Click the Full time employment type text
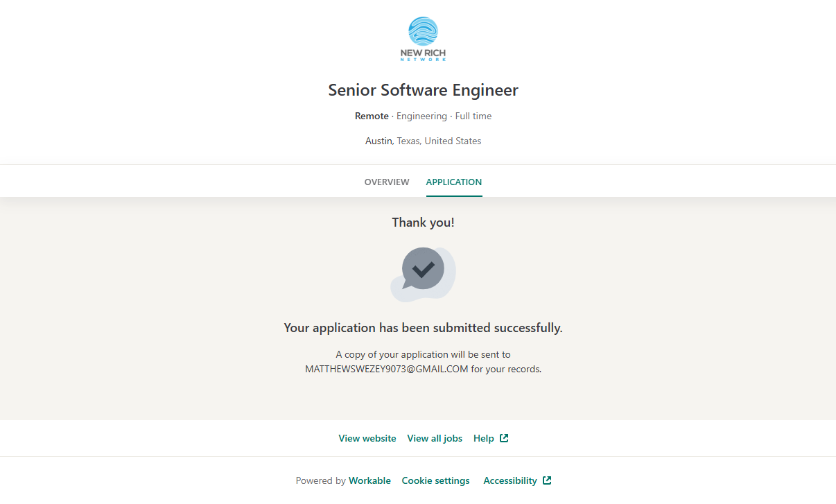Viewport: 836px width, 504px height. click(473, 116)
